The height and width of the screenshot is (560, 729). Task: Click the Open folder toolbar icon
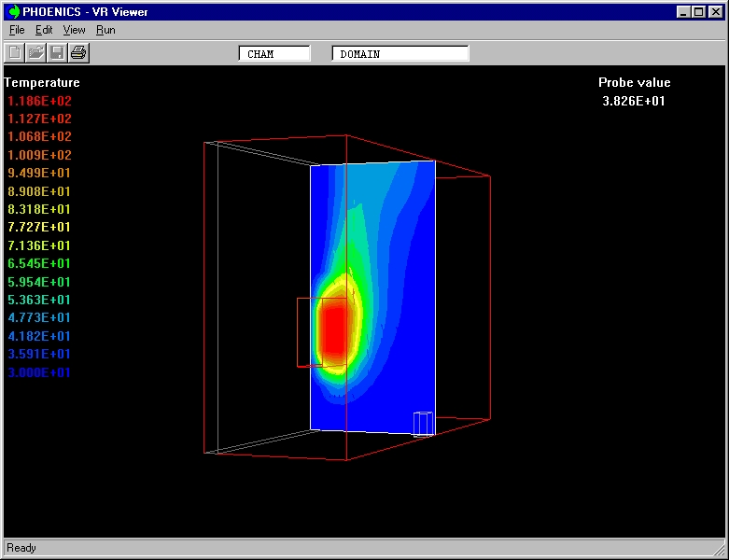[x=35, y=53]
